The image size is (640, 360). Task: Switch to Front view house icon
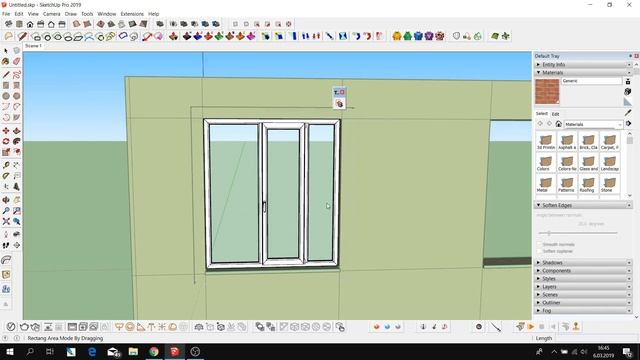pyautogui.click(x=30, y=24)
